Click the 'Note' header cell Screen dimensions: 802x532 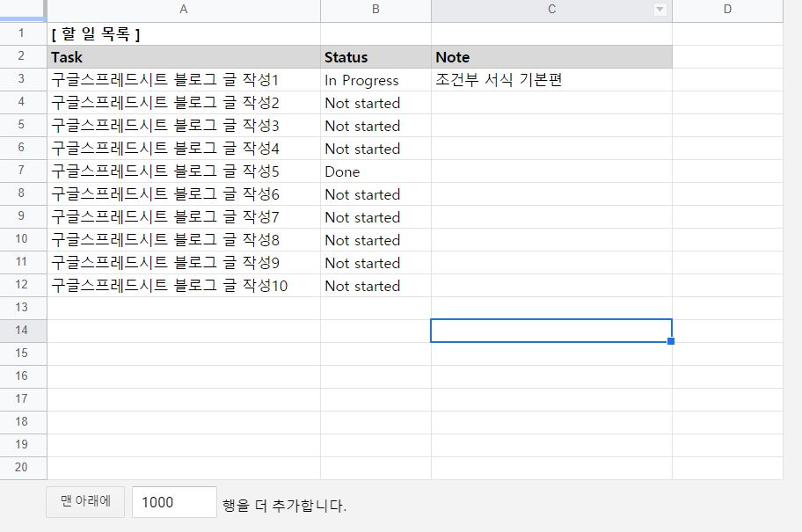552,57
